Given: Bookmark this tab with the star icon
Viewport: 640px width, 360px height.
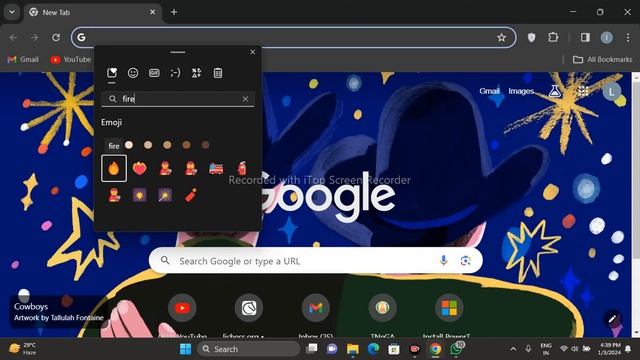Looking at the screenshot, I should point(501,38).
